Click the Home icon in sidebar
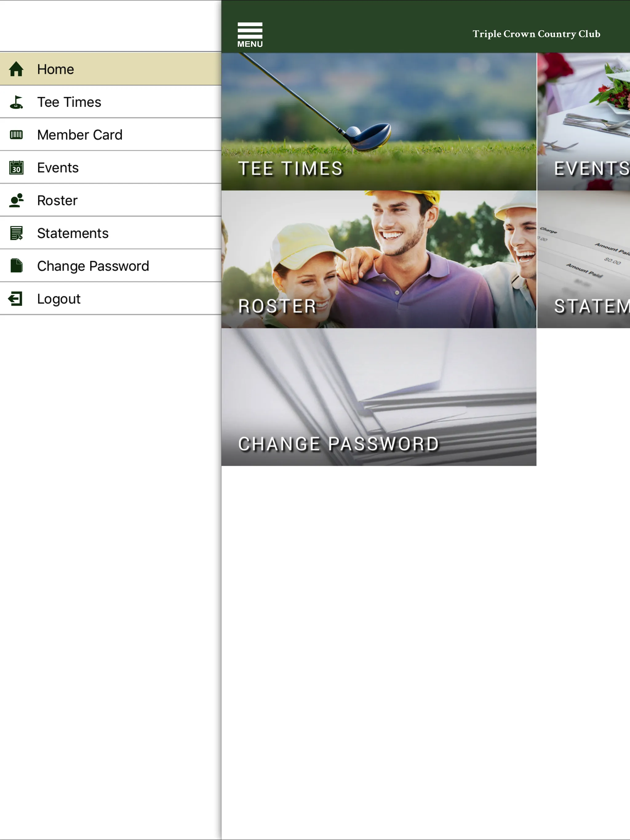 pos(17,69)
